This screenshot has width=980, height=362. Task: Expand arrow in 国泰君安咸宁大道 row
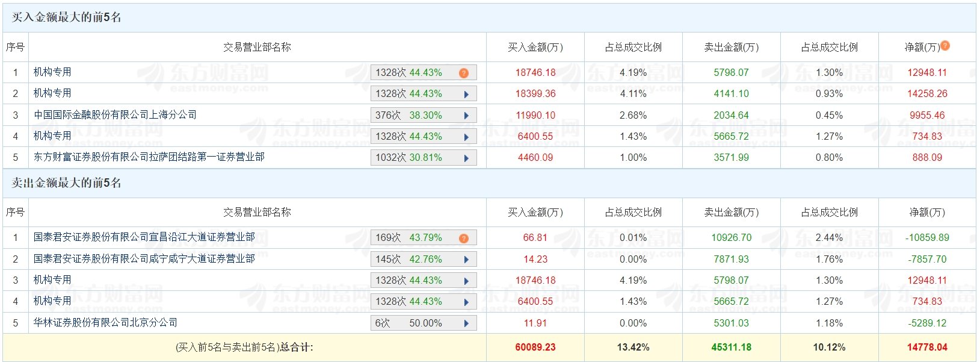(x=466, y=260)
